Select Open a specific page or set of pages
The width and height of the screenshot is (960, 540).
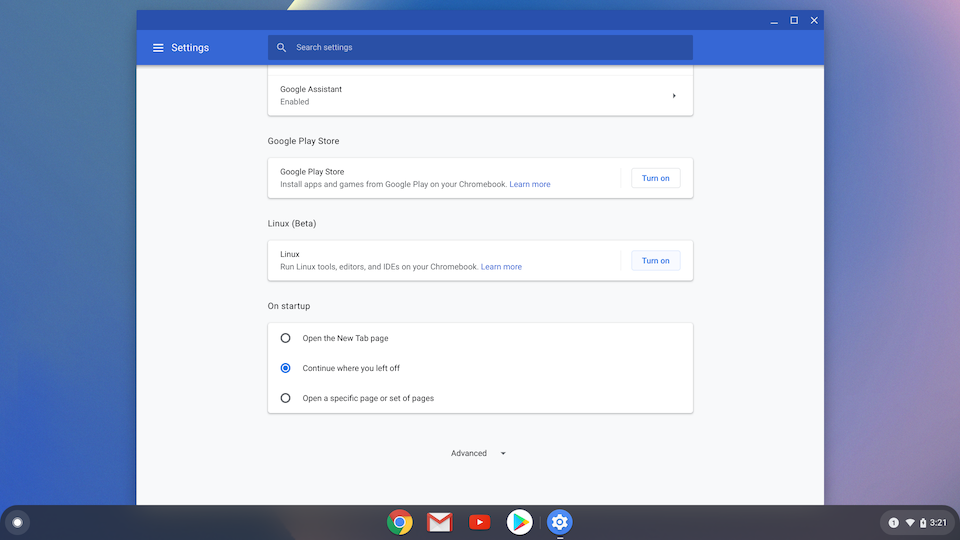coord(285,398)
